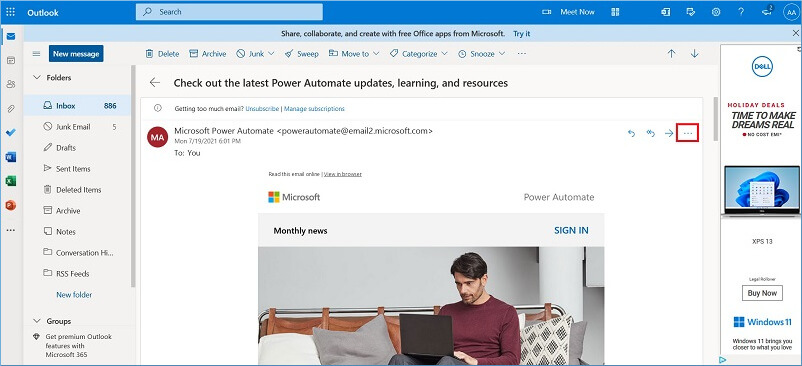802x366 pixels.
Task: Archive the open email
Action: click(x=208, y=54)
